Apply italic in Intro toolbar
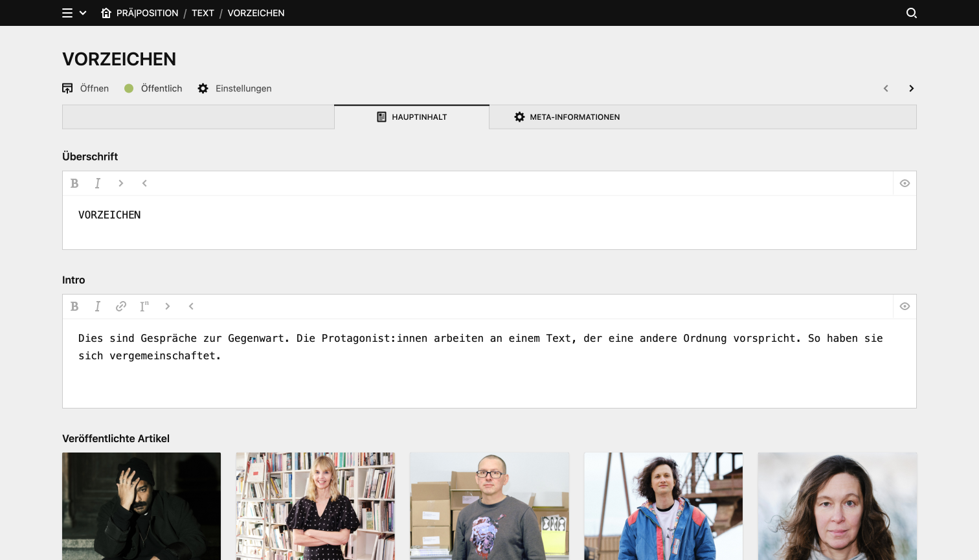Screen dimensions: 979x560 click(98, 306)
